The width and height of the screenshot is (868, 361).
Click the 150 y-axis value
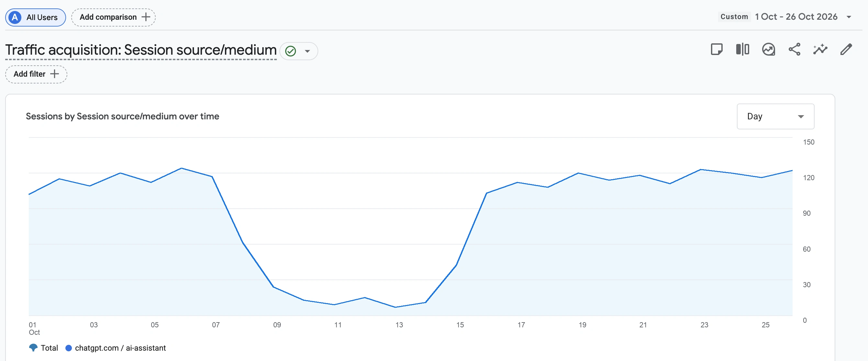coord(808,142)
